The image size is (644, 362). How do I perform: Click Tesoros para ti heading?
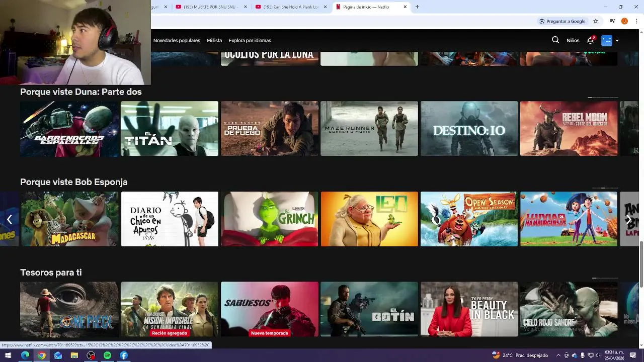point(51,273)
